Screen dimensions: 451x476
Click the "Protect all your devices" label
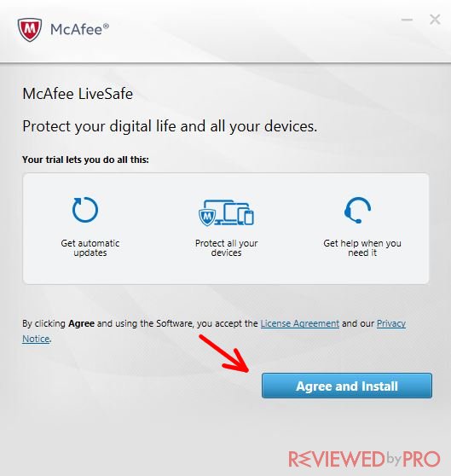226,247
